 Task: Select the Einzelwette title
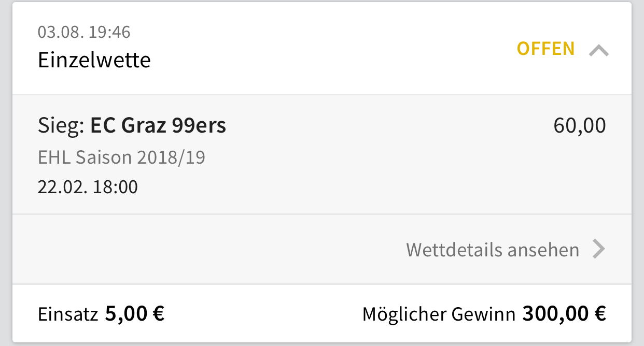click(x=94, y=61)
